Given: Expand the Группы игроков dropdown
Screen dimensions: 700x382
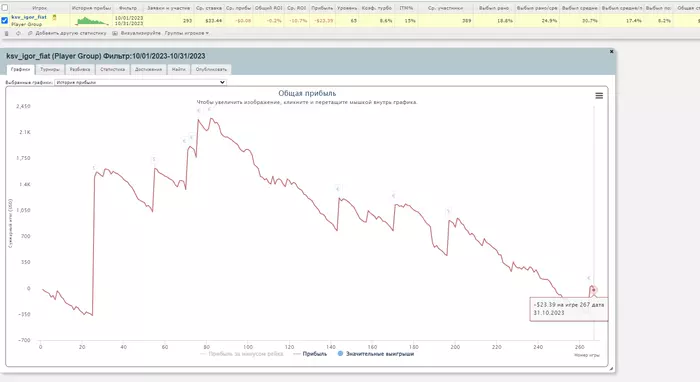Looking at the screenshot, I should [x=187, y=33].
